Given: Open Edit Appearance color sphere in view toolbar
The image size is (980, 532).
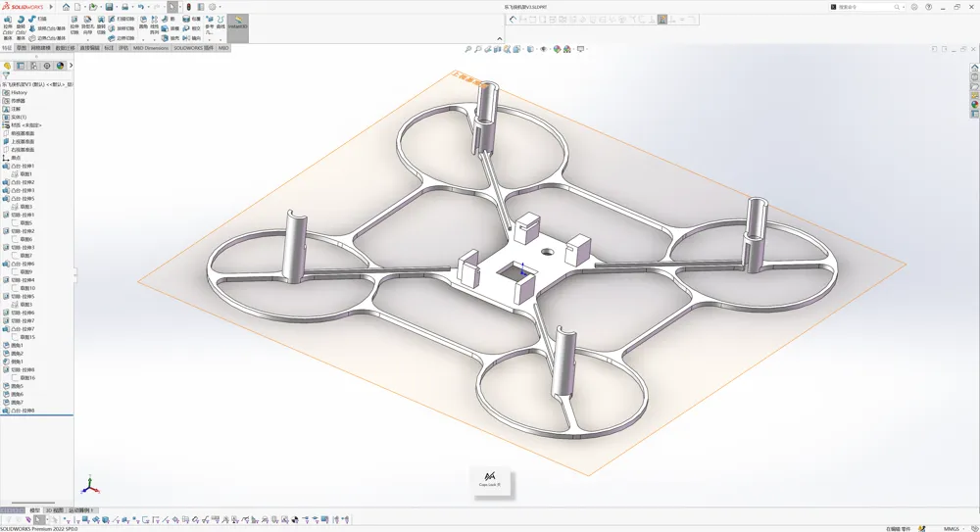Looking at the screenshot, I should click(557, 49).
